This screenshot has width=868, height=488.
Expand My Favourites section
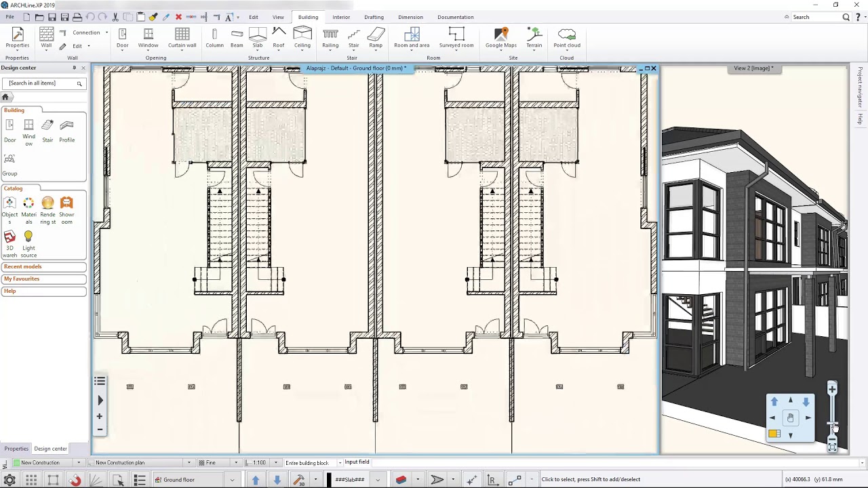coord(43,279)
